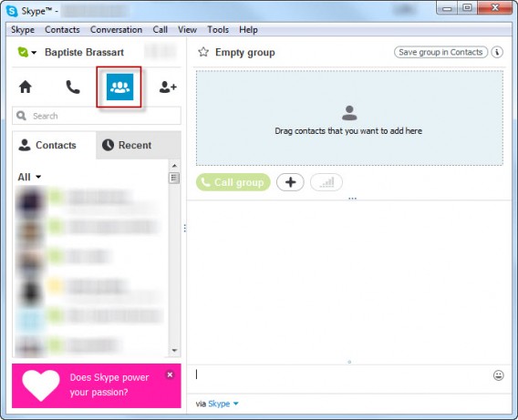Open the View menu
The image size is (518, 420).
coord(187,30)
